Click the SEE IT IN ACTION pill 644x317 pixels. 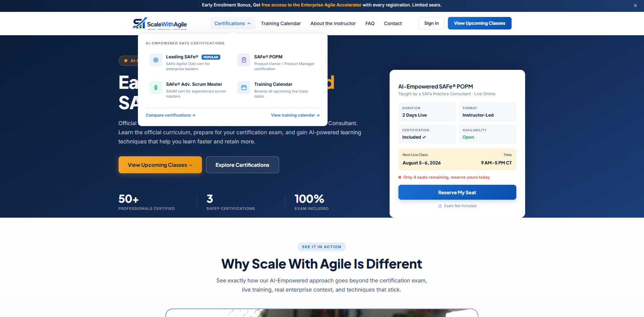point(321,247)
